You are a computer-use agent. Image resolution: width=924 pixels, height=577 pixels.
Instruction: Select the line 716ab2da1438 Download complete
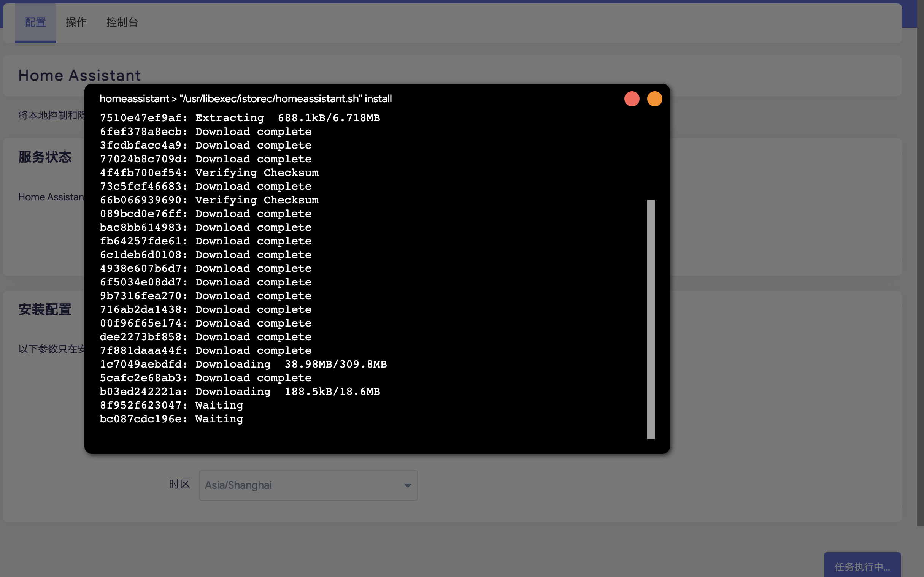tap(205, 310)
